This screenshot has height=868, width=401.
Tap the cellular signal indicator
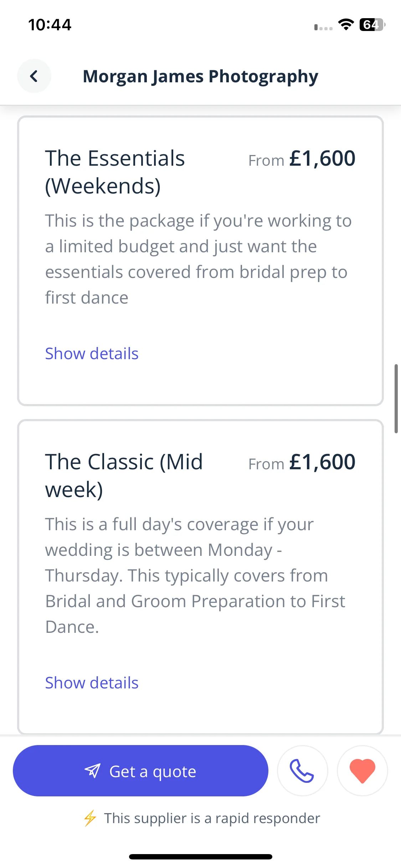[x=323, y=27]
